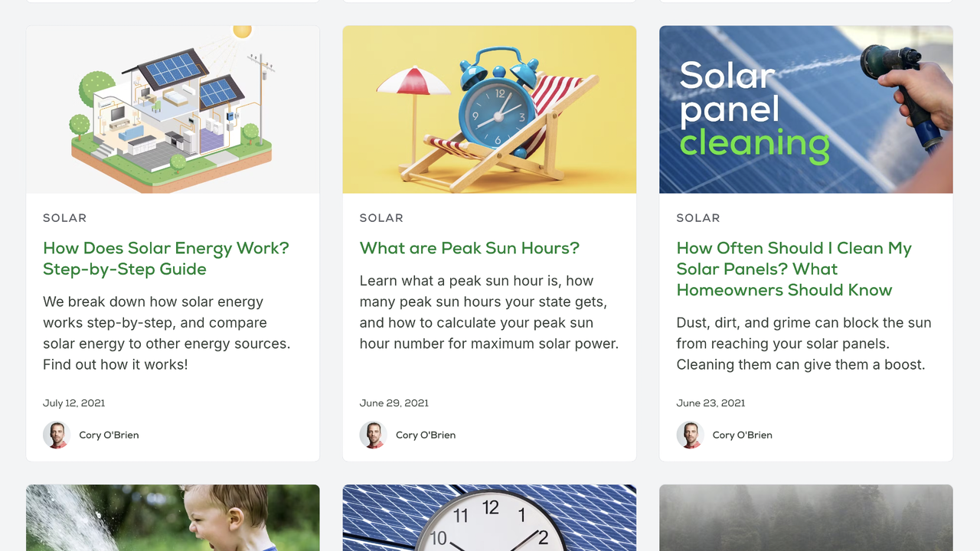
Task: Open the foggy forest thumbnail
Action: tap(805, 518)
